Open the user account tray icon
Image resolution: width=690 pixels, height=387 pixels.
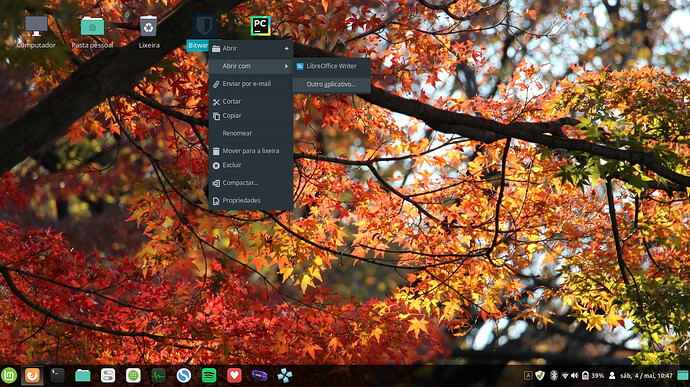612,376
